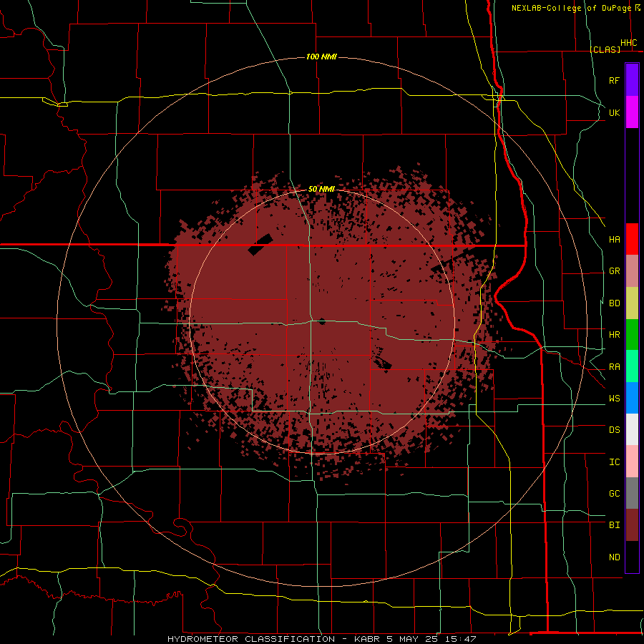Click the "50 NMI" range ring label

(321, 189)
